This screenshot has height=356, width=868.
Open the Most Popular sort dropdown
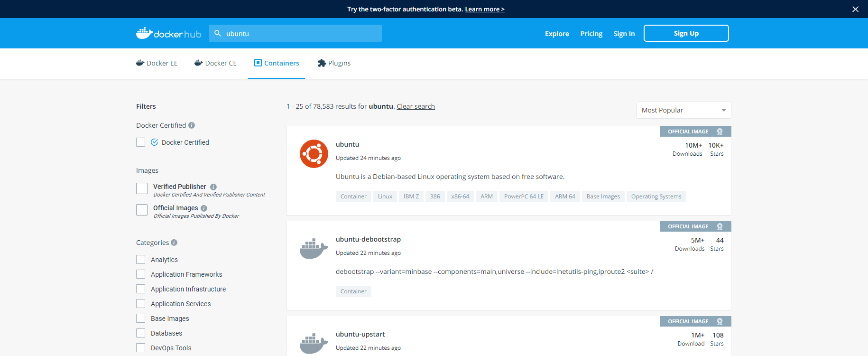pos(683,110)
